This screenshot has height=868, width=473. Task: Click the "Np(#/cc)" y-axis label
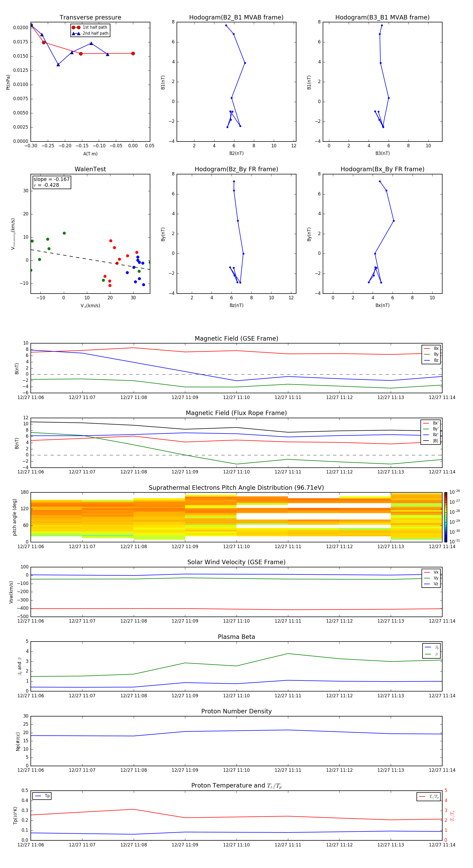(18, 741)
